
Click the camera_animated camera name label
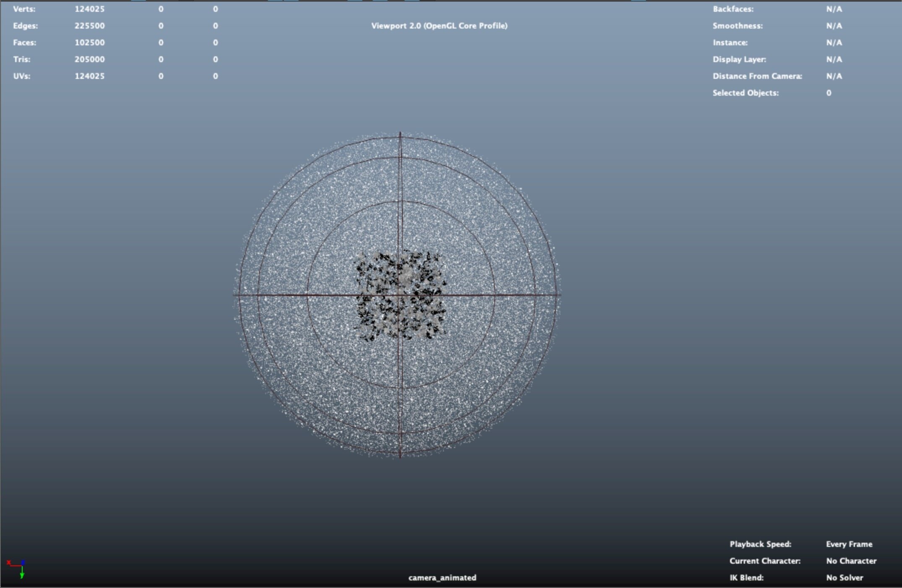click(442, 578)
